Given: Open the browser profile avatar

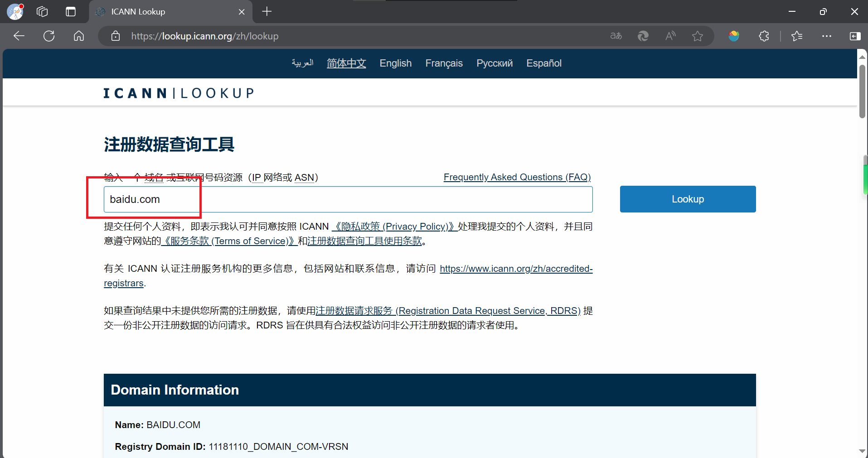Looking at the screenshot, I should tap(15, 11).
